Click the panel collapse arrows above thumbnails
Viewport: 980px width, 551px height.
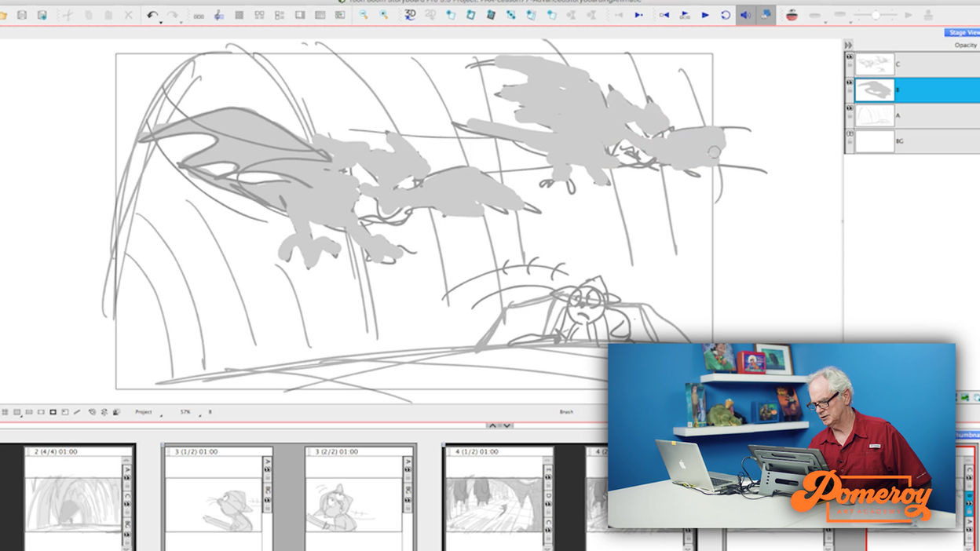click(x=500, y=425)
